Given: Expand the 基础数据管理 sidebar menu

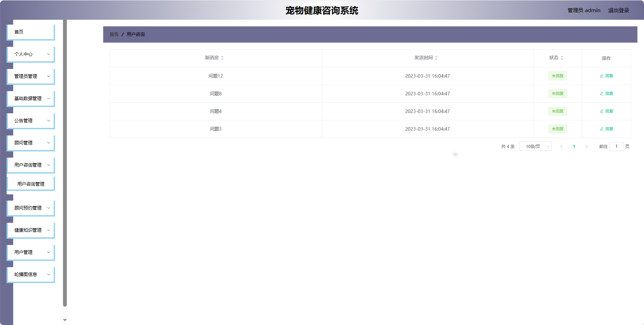Looking at the screenshot, I should 31,98.
